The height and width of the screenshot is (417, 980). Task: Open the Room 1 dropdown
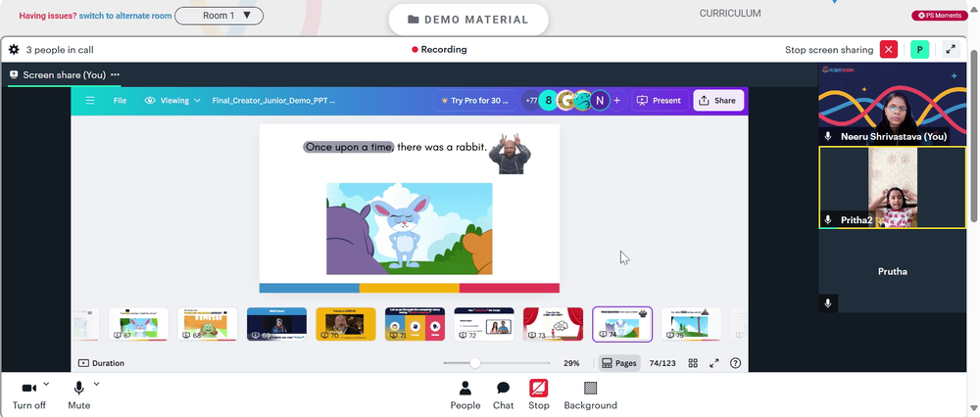coord(219,16)
